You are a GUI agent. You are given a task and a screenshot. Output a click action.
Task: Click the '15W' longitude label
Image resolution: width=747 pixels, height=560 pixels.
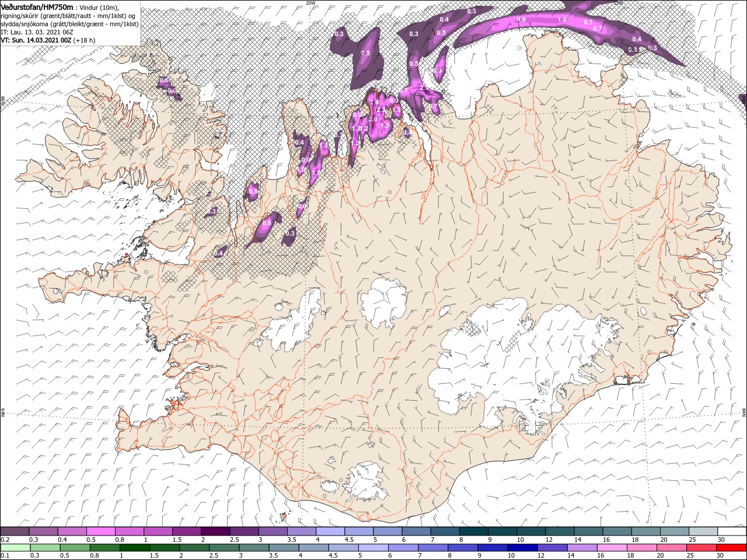[x=618, y=2]
